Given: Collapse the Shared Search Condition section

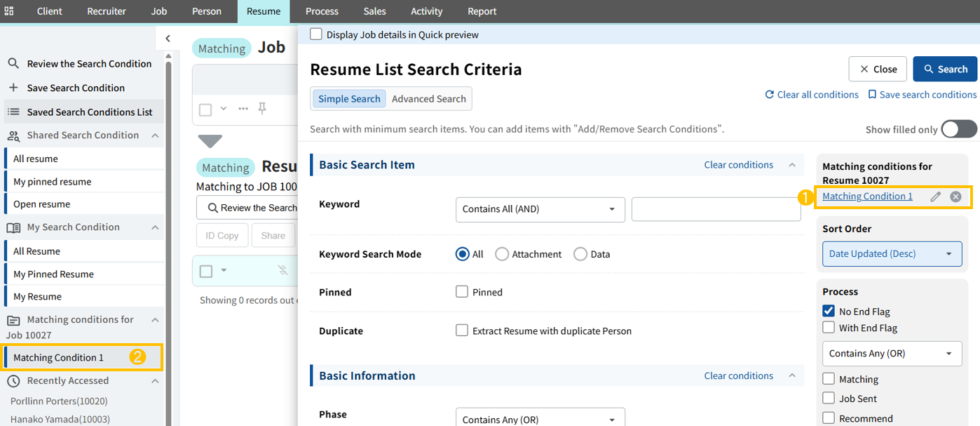Looking at the screenshot, I should pos(155,135).
